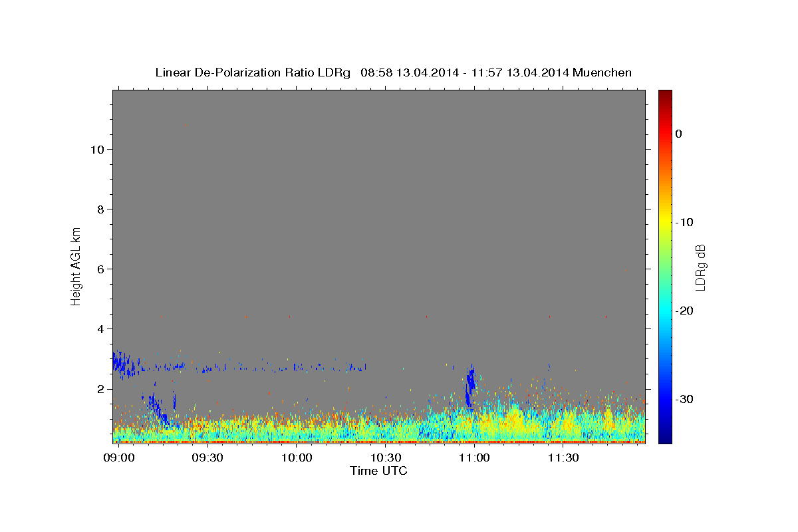This screenshot has width=798, height=532.
Task: Click the 10:00 time tick label
Action: coord(297,458)
